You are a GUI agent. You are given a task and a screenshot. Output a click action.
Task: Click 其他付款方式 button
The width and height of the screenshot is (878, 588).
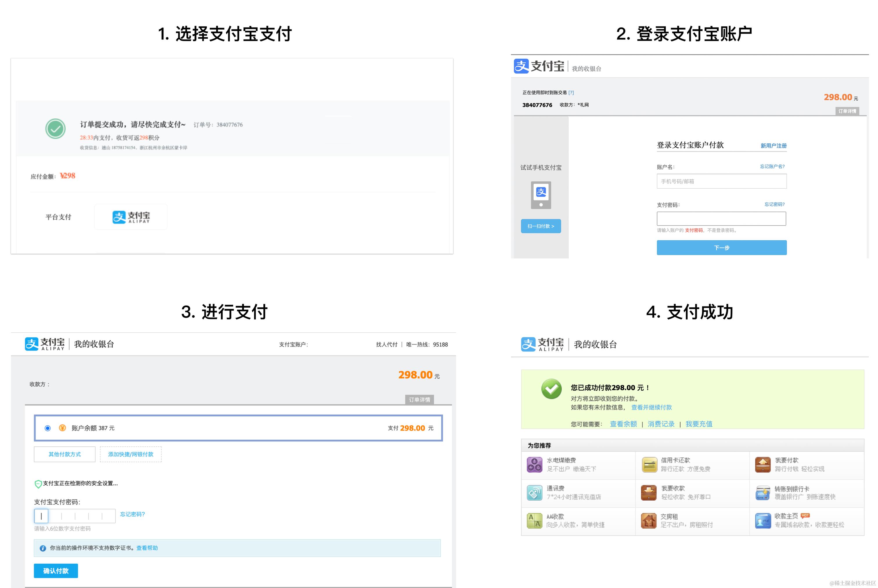pyautogui.click(x=64, y=454)
